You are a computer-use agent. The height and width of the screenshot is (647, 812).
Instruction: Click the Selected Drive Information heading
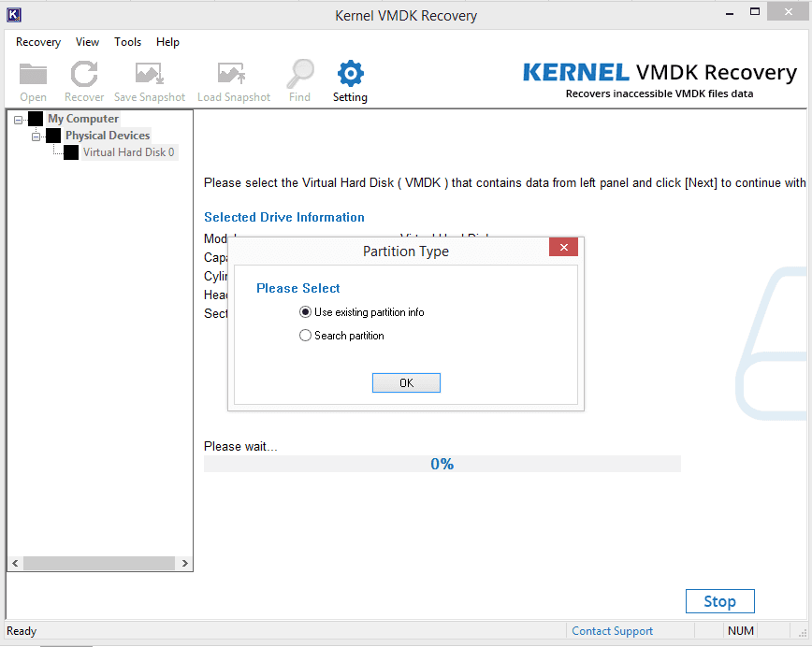click(283, 218)
